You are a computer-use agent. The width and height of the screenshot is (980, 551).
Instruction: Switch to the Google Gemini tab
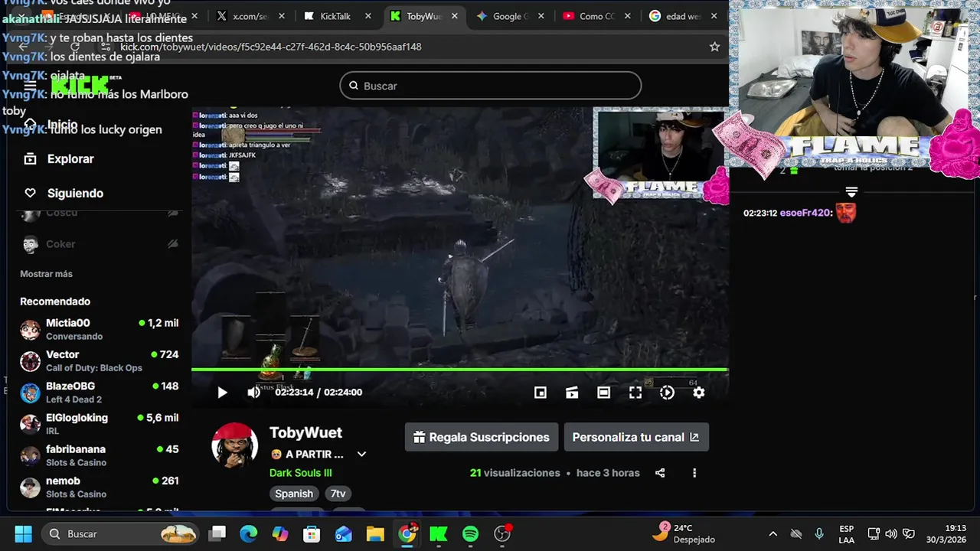pos(511,16)
